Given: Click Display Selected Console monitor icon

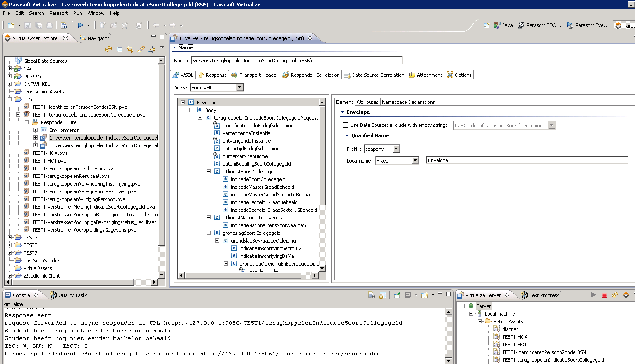Looking at the screenshot, I should click(408, 295).
